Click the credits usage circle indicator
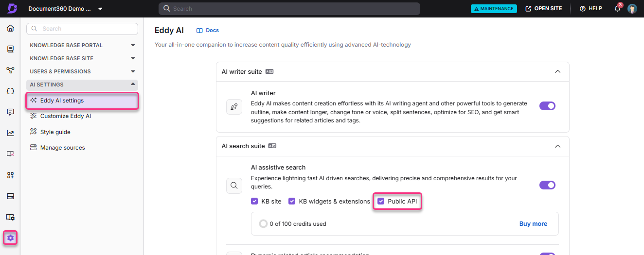 [x=263, y=224]
